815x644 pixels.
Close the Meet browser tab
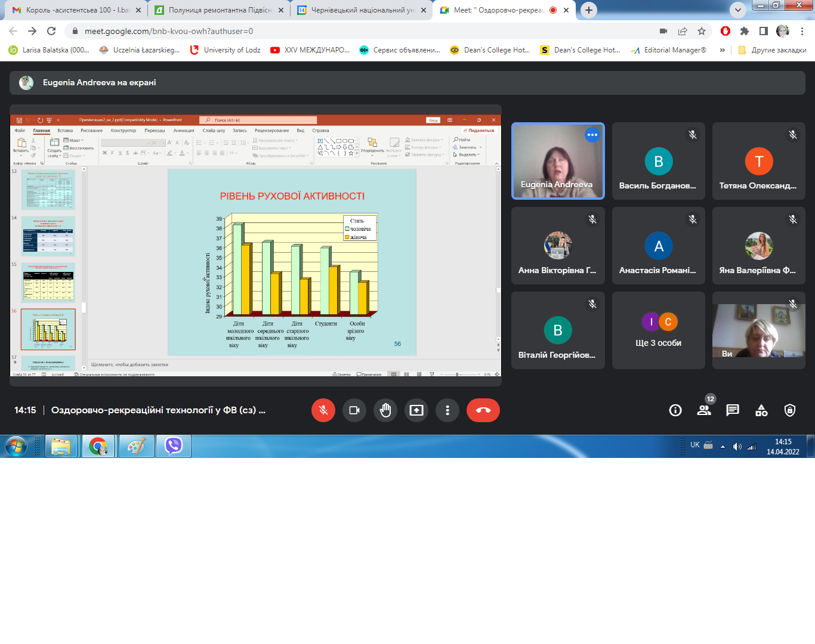tap(566, 10)
